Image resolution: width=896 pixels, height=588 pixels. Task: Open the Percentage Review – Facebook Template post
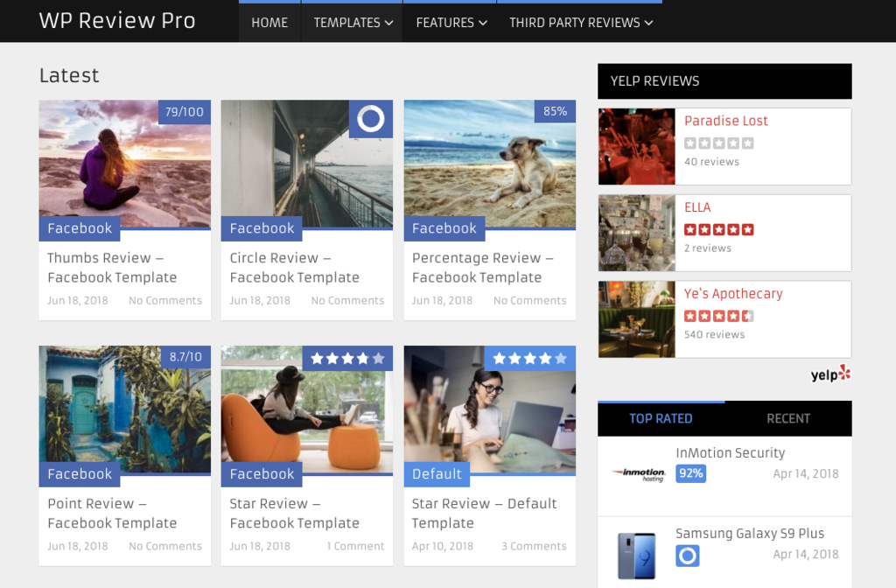482,268
